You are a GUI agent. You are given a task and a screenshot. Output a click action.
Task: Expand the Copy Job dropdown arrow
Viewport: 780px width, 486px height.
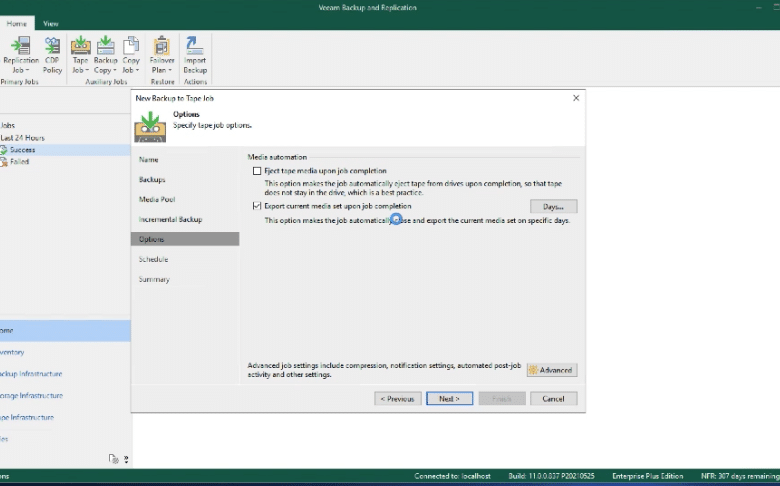[x=137, y=71]
